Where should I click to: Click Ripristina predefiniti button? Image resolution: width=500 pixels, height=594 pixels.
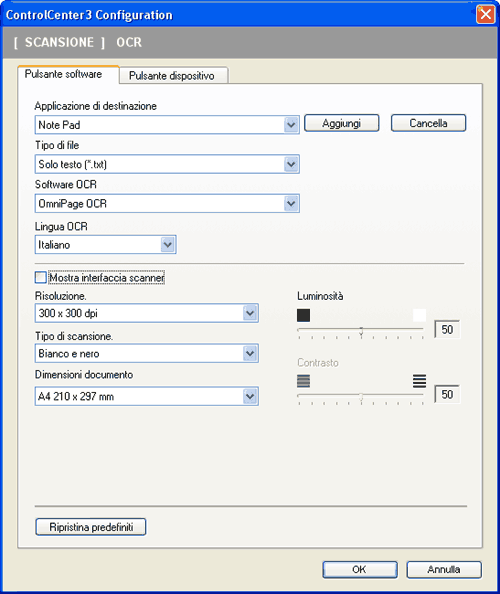pyautogui.click(x=91, y=527)
